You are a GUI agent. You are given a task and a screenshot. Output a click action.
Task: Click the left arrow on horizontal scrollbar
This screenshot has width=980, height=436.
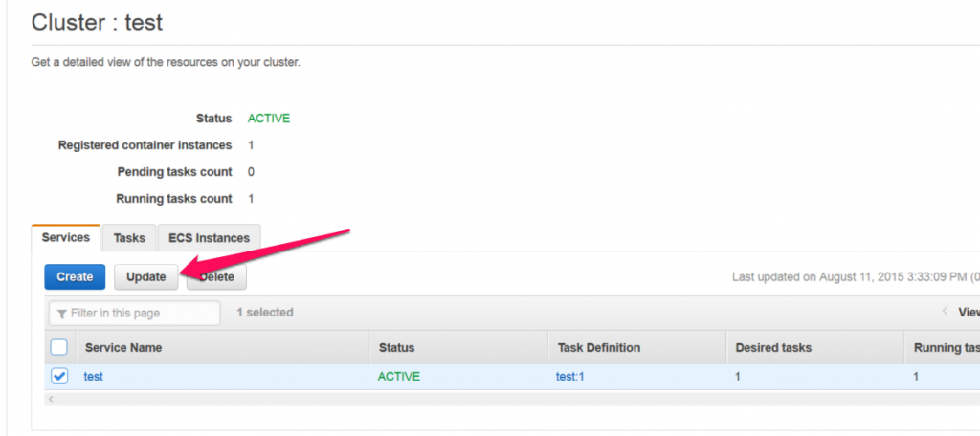coord(52,399)
